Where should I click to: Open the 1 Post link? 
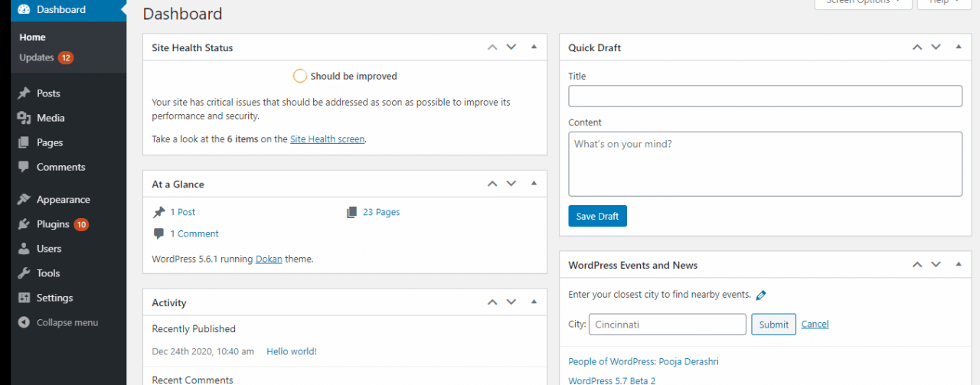pyautogui.click(x=183, y=212)
